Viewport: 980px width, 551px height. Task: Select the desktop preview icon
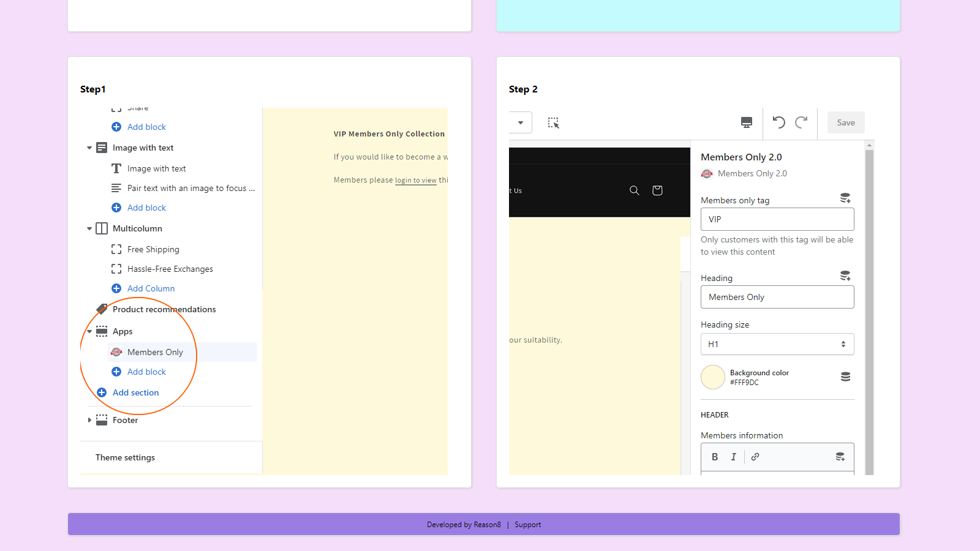coord(746,122)
